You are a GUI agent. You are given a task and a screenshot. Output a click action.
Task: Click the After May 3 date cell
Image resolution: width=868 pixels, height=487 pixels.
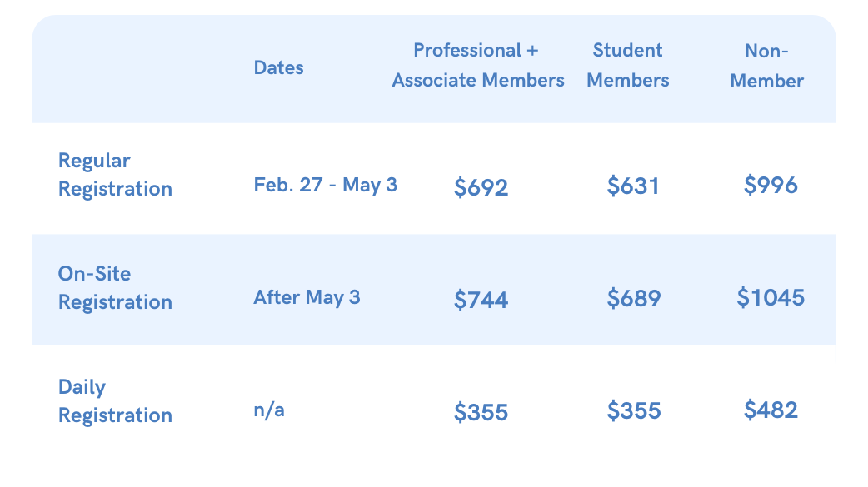307,298
